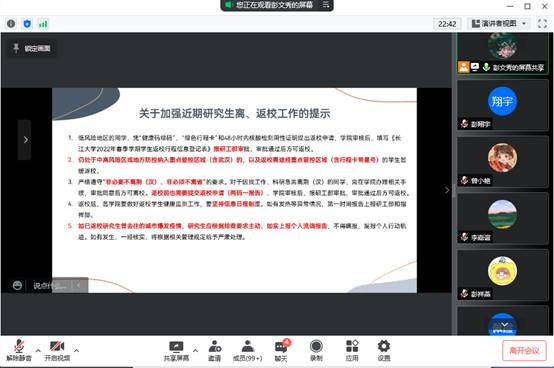
Task: Open the 演讲者视图 view dropdown
Action: pyautogui.click(x=499, y=24)
